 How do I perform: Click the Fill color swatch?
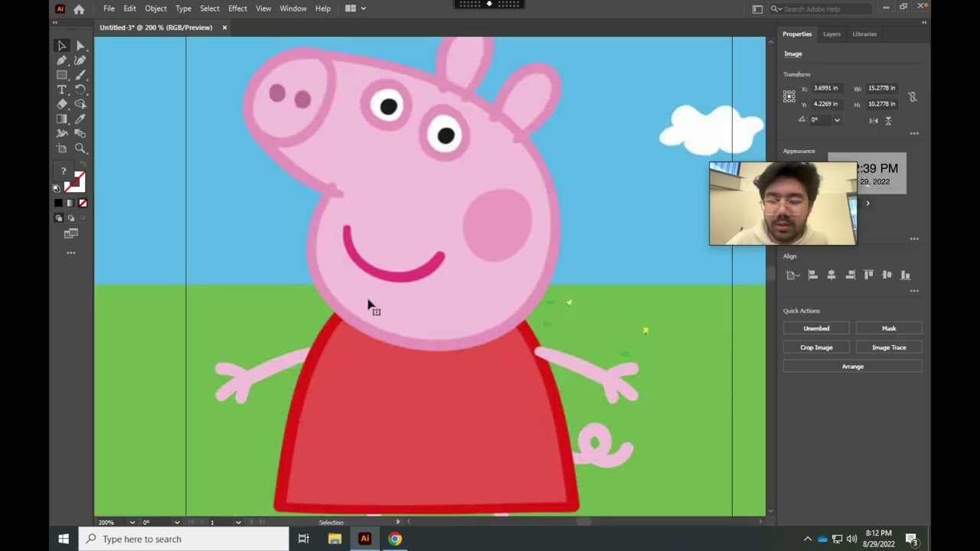(x=63, y=171)
